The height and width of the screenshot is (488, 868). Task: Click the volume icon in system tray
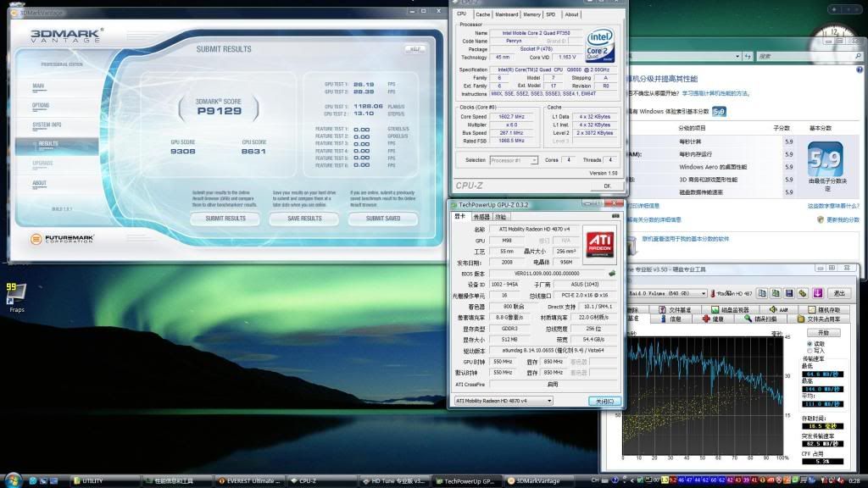pyautogui.click(x=840, y=481)
